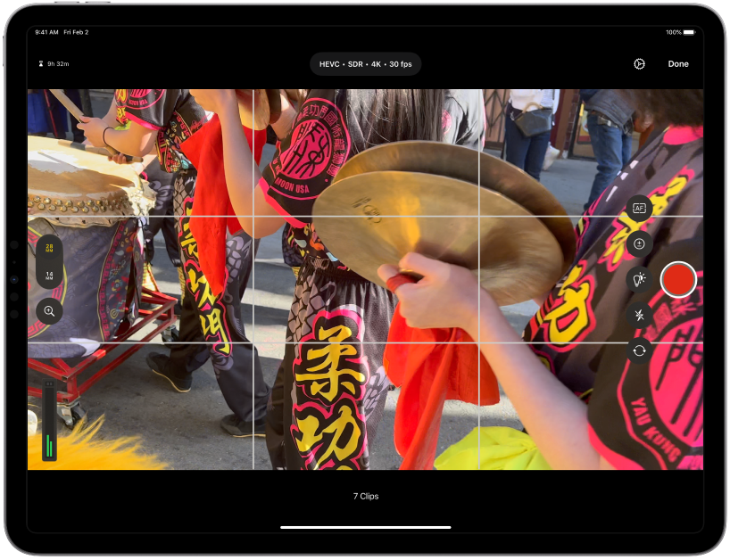
Task: Open the manual camera controls dial
Action: pos(639,63)
